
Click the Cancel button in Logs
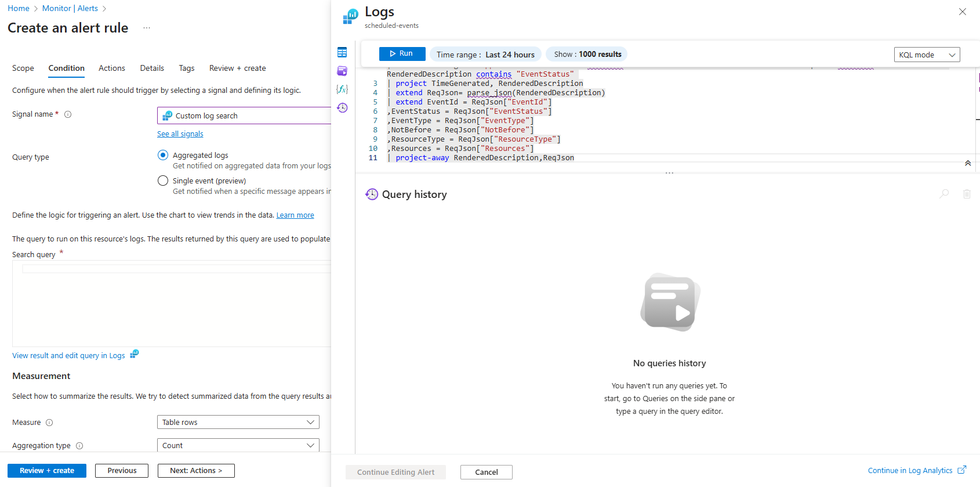point(487,472)
